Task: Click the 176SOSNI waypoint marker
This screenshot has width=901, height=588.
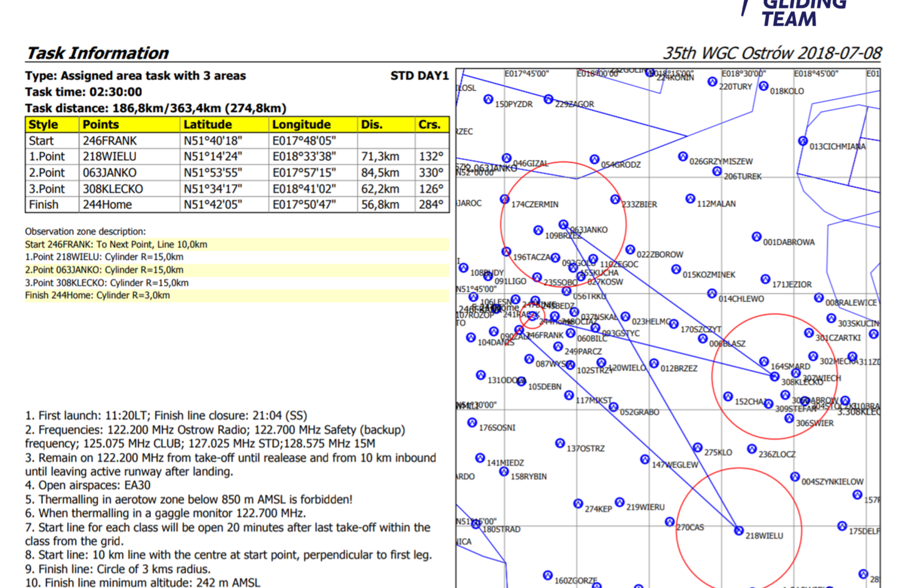Action: (x=472, y=423)
